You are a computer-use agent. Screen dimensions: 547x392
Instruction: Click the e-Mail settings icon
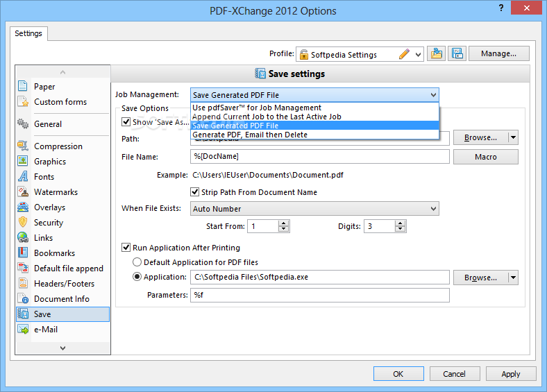point(24,330)
